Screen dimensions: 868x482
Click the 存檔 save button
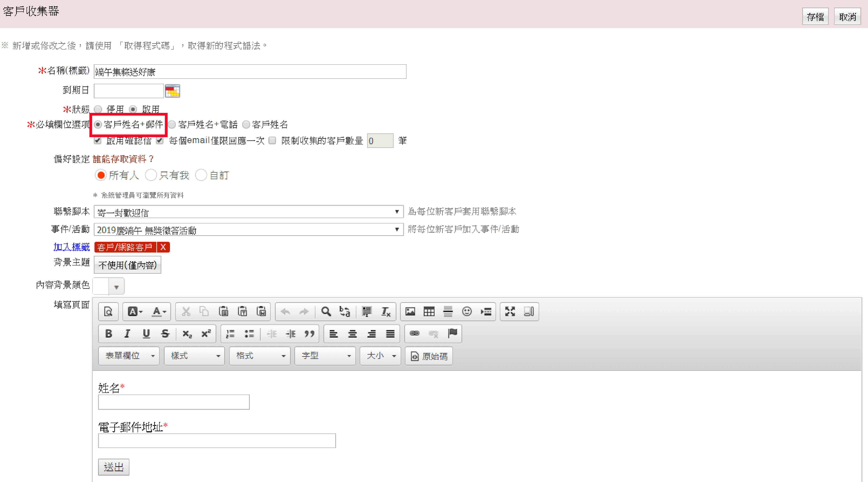coord(815,17)
